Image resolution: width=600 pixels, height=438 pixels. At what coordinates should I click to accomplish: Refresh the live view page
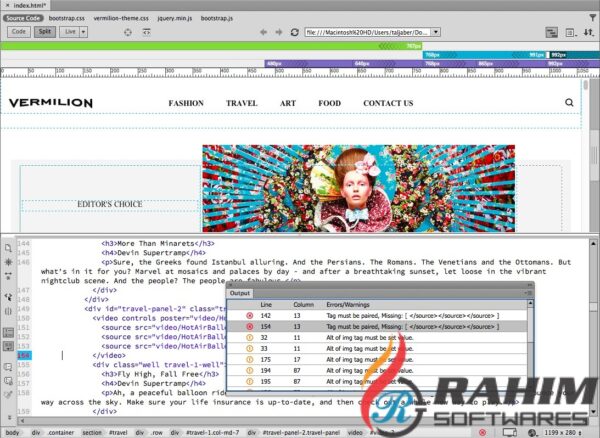coord(294,32)
